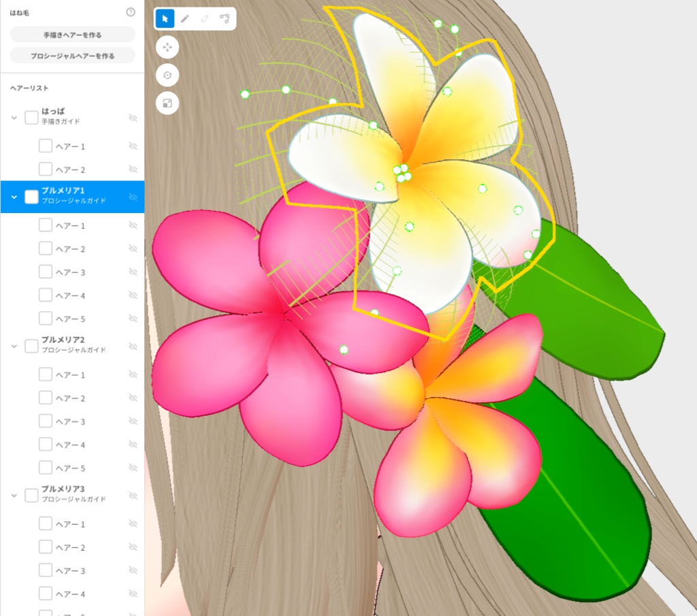Activate the eraser tool in the toolbar

point(206,18)
